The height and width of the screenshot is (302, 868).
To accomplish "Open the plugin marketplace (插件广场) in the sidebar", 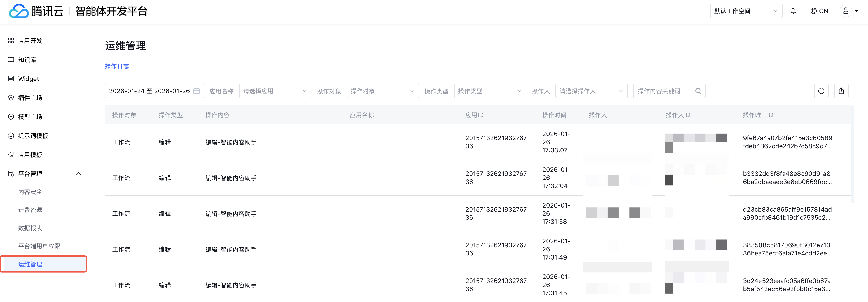I will (30, 98).
